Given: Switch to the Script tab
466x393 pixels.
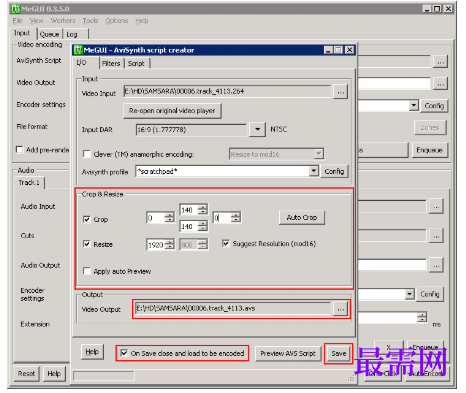Looking at the screenshot, I should 136,63.
